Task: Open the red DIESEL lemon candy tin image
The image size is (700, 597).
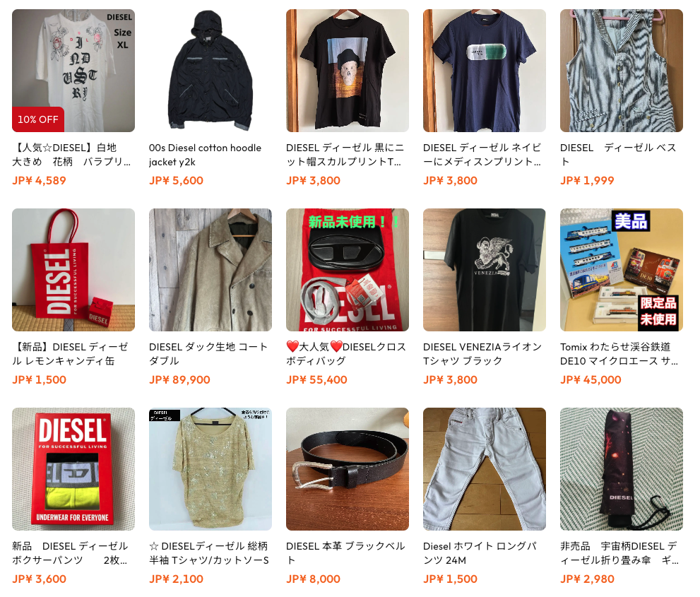Action: (73, 270)
